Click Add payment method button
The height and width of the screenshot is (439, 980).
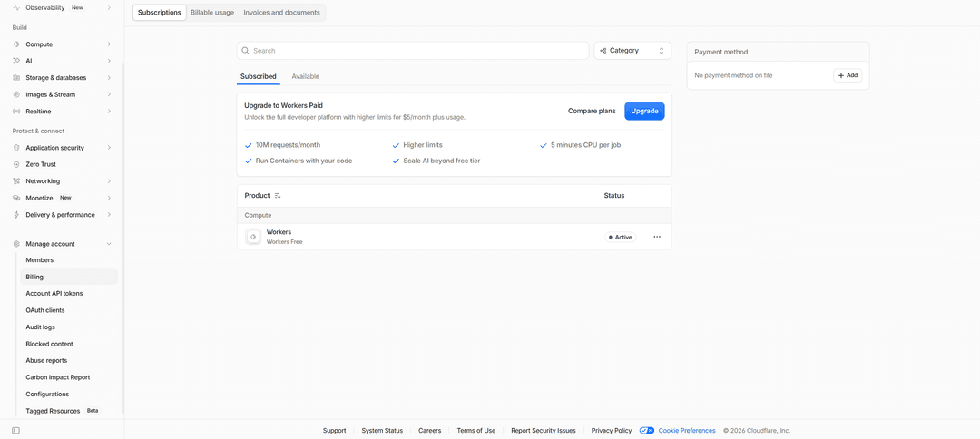tap(848, 75)
